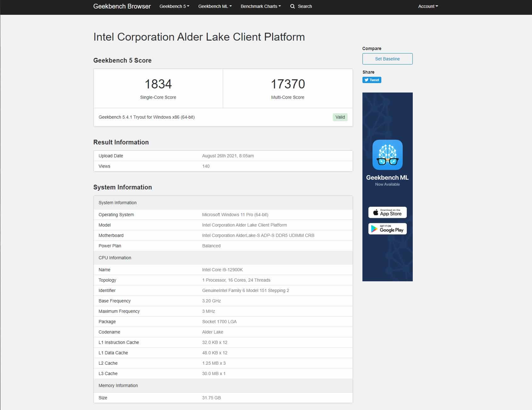Viewport: 532px width, 410px height.
Task: Click the CPU name Intel Core i9-12900K
Action: pyautogui.click(x=222, y=270)
